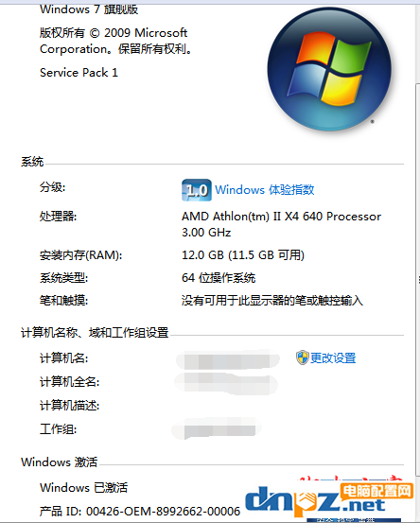The height and width of the screenshot is (523, 420).
Task: Click the 1.0 experience index rating badge
Action: coord(197,190)
